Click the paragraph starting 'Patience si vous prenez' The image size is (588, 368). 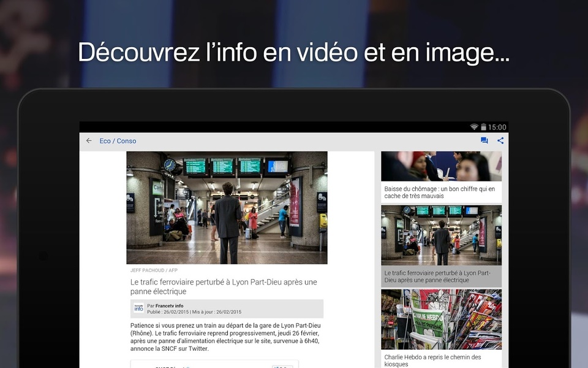pos(225,337)
